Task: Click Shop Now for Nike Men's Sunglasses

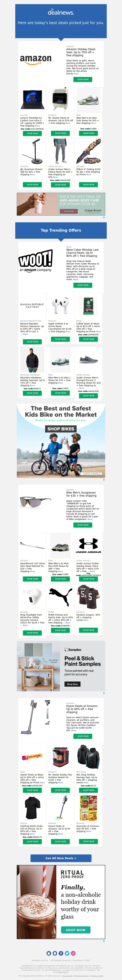Action: pyautogui.click(x=83, y=525)
